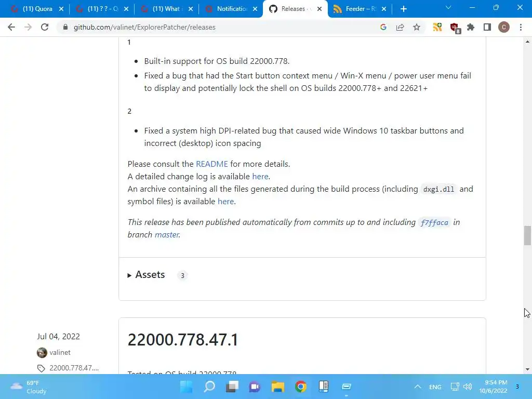
Task: Click the page scrollbar thumb
Action: tap(527, 235)
